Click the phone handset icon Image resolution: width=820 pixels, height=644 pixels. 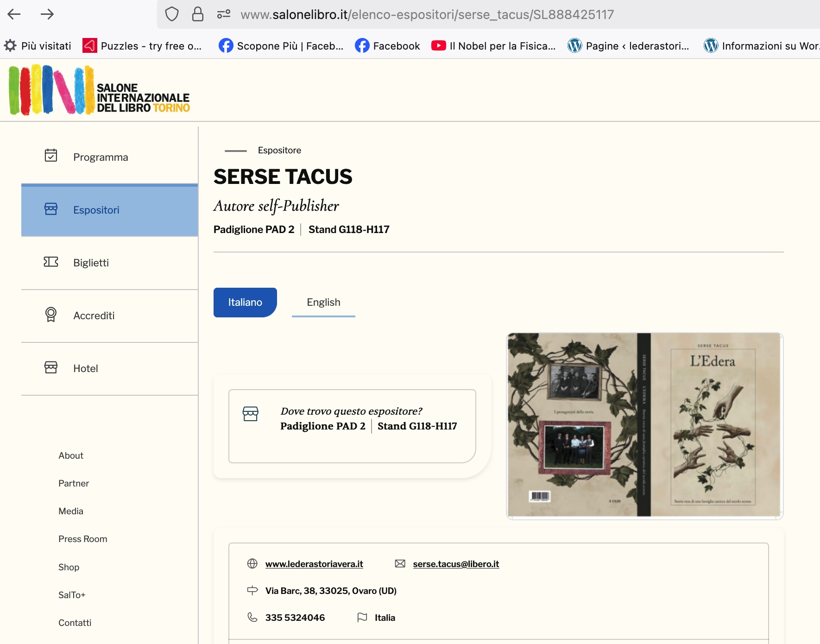pyautogui.click(x=252, y=617)
